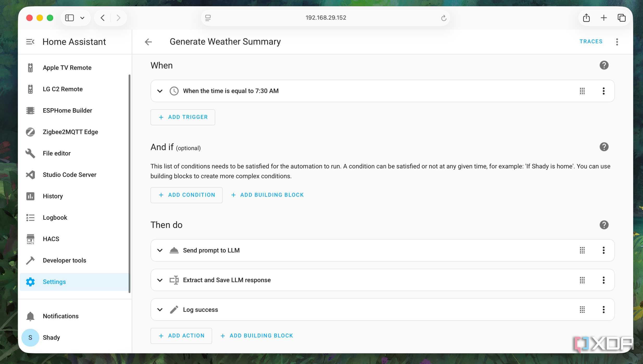Grab the Send prompt to LLM reorder handle
Viewport: 643px width, 364px height.
click(582, 250)
